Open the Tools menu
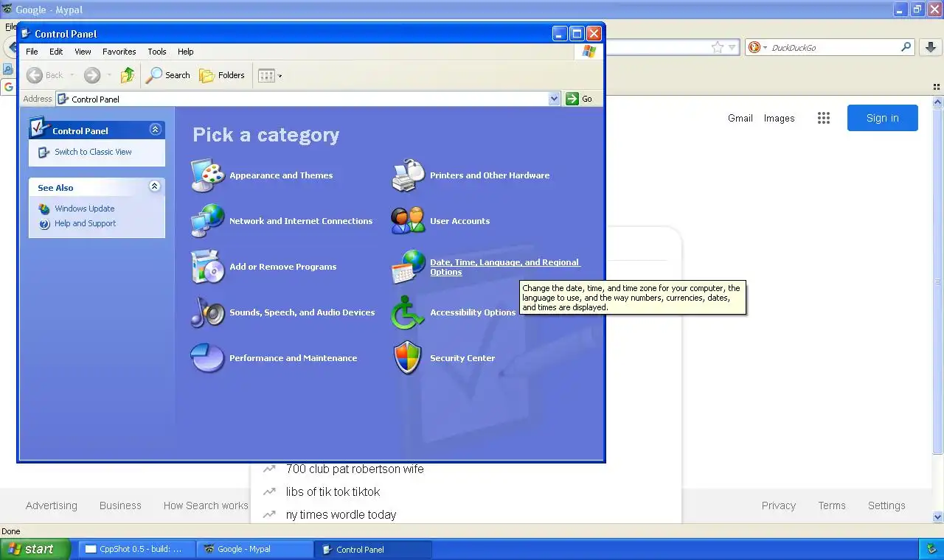Screen dimensions: 944x560 click(157, 52)
